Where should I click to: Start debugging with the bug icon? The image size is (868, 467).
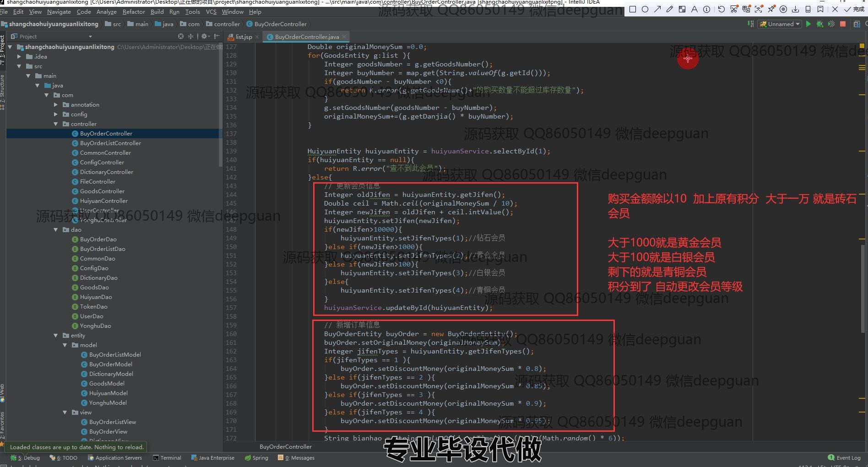click(x=819, y=24)
